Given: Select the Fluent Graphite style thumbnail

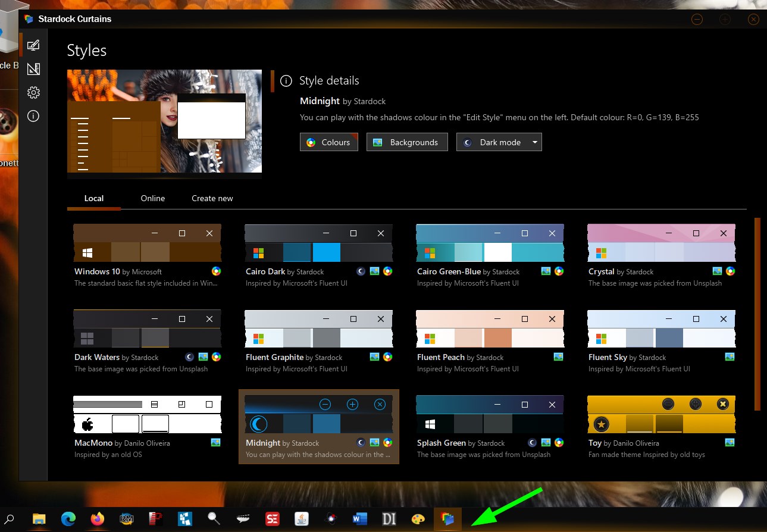Looking at the screenshot, I should coord(318,328).
